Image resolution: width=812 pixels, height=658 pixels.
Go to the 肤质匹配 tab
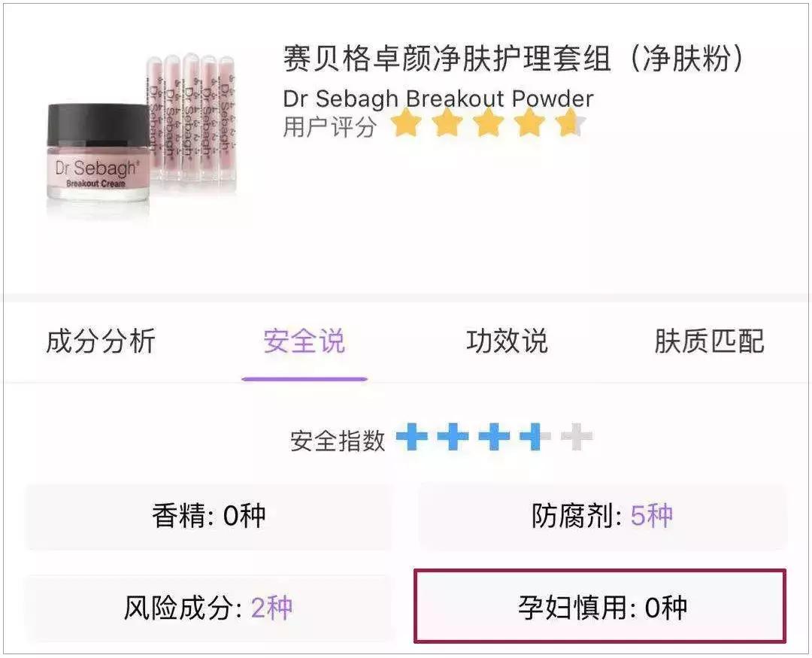[710, 341]
